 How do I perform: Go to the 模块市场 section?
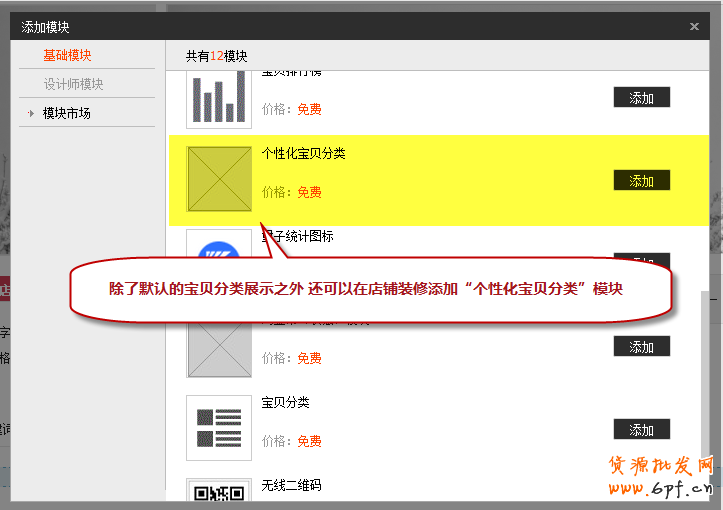click(67, 114)
